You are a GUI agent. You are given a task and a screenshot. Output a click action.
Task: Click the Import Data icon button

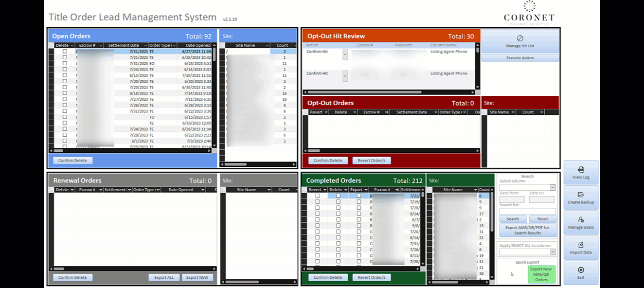pos(581,248)
